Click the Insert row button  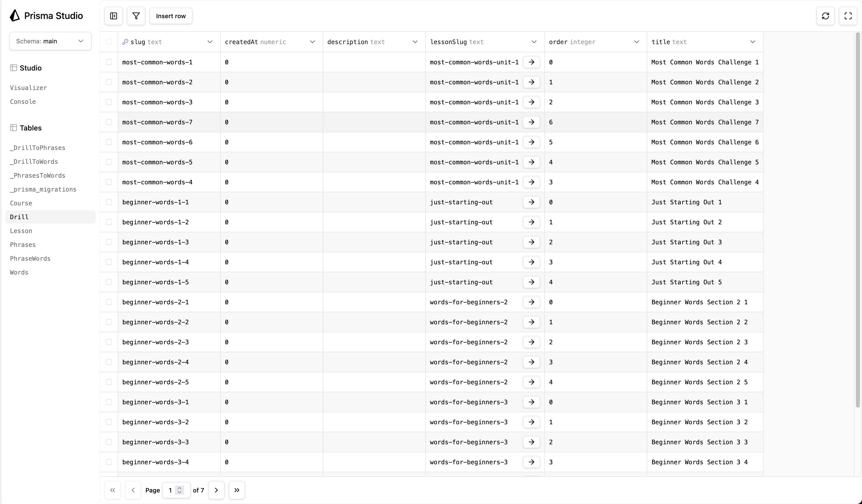171,16
